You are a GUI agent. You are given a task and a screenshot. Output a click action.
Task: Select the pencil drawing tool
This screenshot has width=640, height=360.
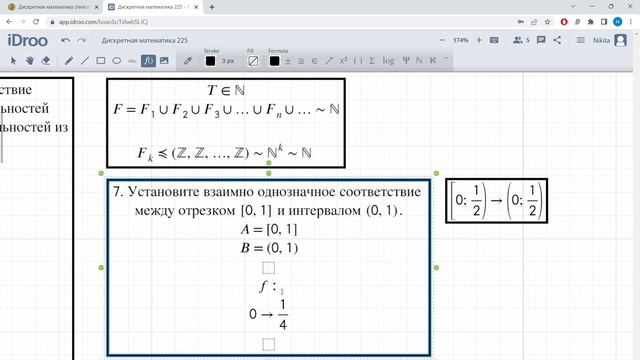coord(69,61)
